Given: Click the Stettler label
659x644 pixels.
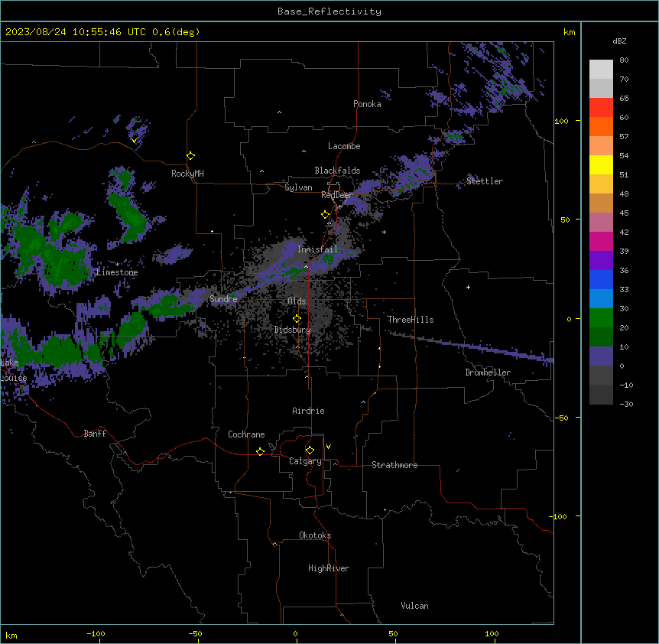Looking at the screenshot, I should 485,181.
